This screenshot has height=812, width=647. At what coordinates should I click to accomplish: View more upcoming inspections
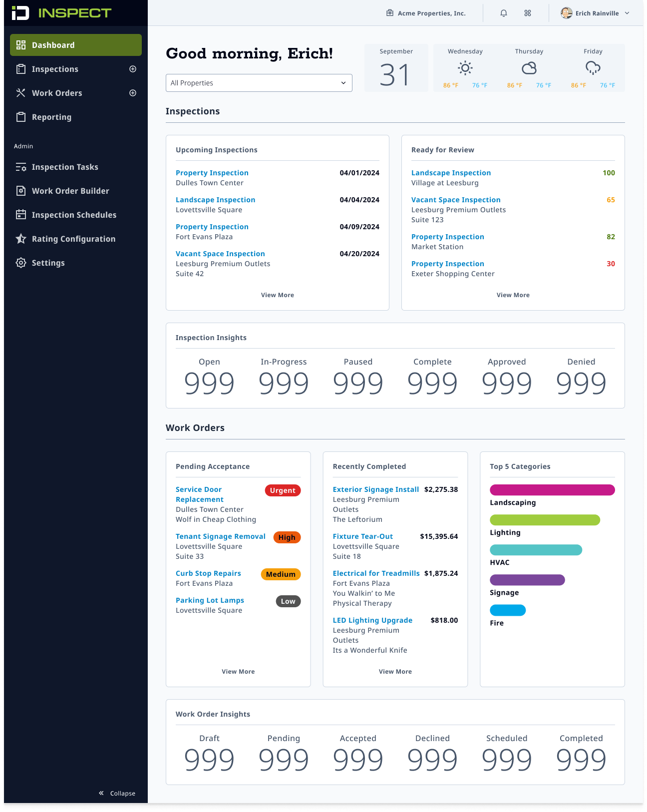[x=278, y=295]
